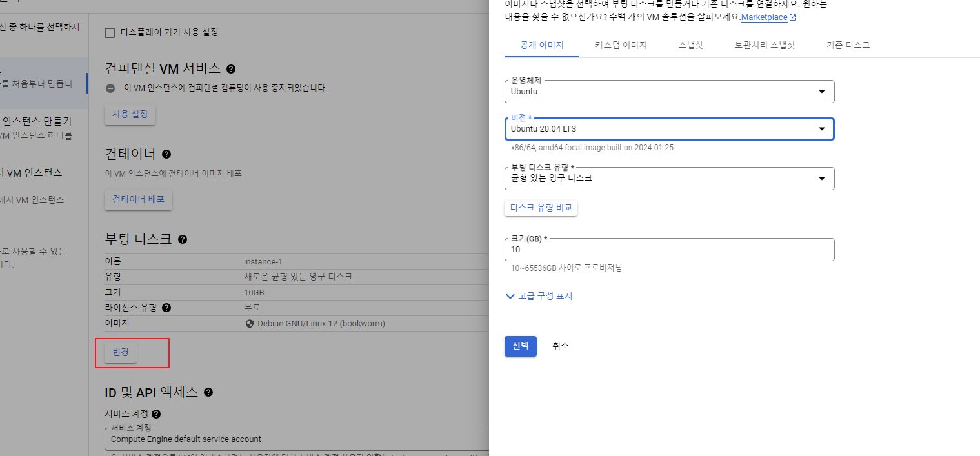
Task: Click the 변경 boot disk button
Action: click(121, 352)
